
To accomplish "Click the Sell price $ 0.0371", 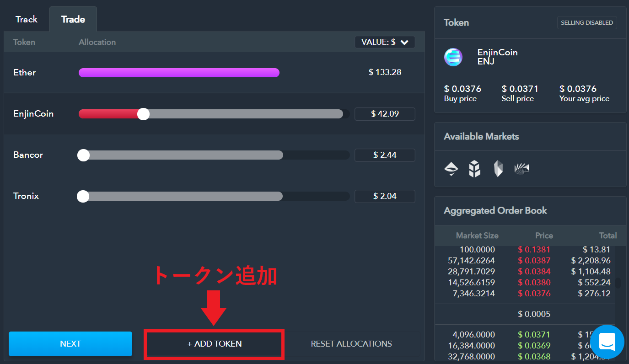I will [520, 89].
